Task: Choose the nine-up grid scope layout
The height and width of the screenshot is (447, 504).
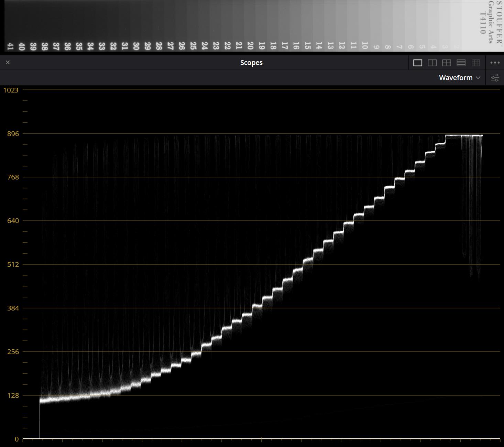Action: [475, 63]
